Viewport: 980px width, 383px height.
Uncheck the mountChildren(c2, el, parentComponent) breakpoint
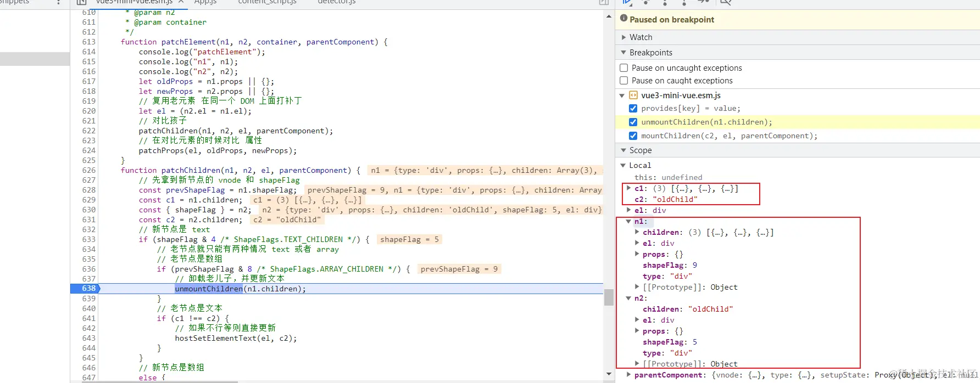point(633,136)
